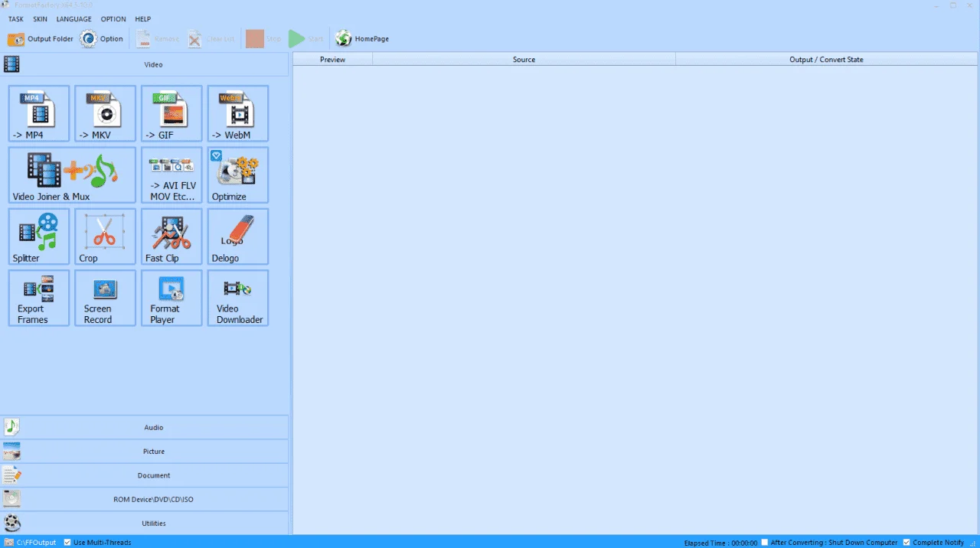Open the -> GIF converter
Image resolution: width=980 pixels, height=548 pixels.
[171, 113]
